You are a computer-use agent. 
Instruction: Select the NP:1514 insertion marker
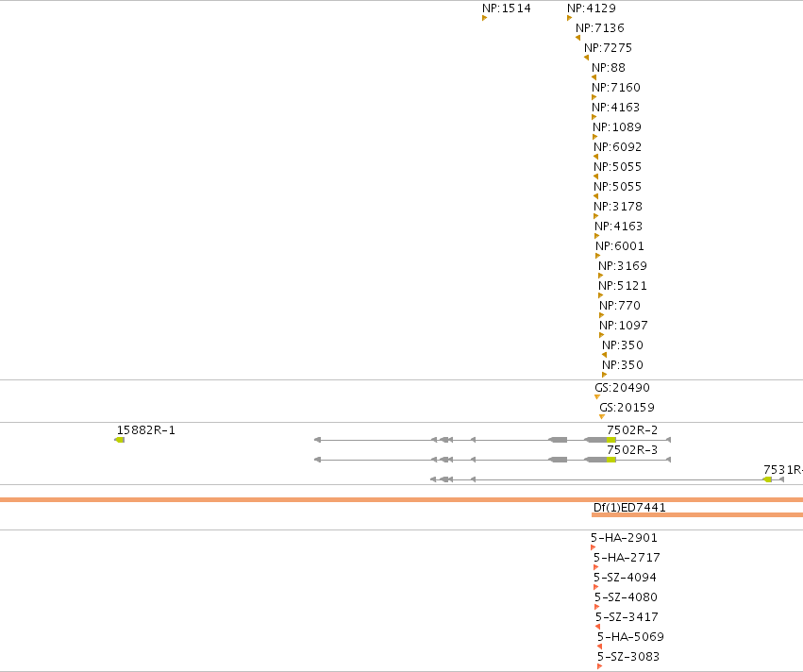point(484,19)
